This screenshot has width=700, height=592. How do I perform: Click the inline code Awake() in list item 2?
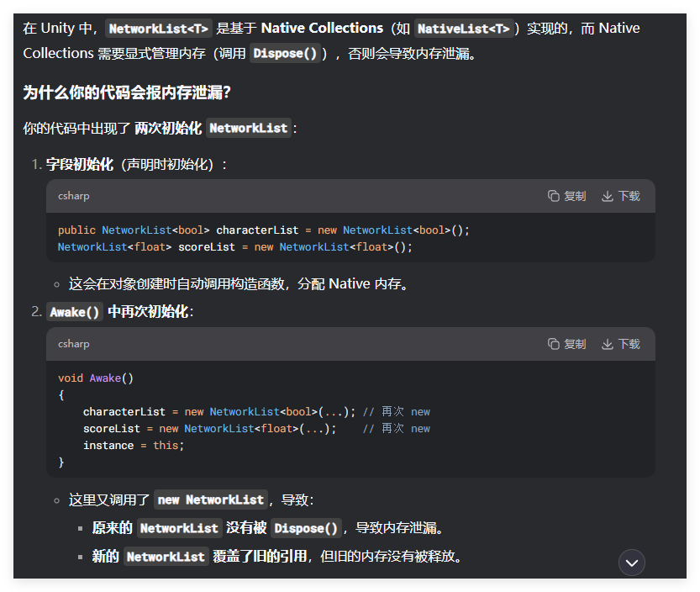tap(75, 312)
